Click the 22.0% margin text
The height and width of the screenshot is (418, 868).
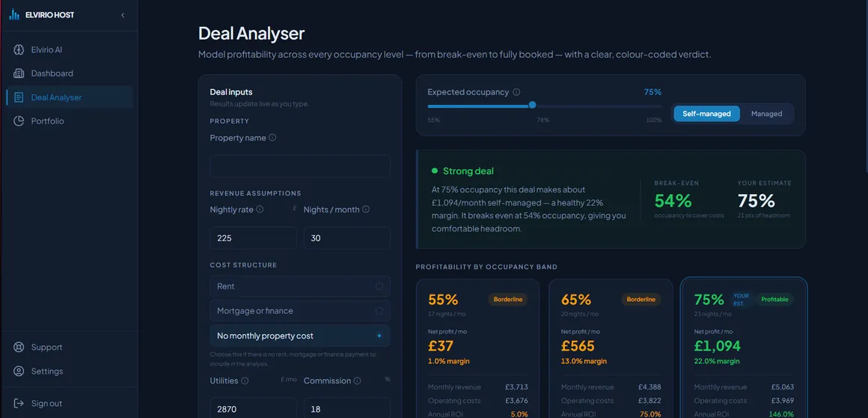[x=716, y=361]
